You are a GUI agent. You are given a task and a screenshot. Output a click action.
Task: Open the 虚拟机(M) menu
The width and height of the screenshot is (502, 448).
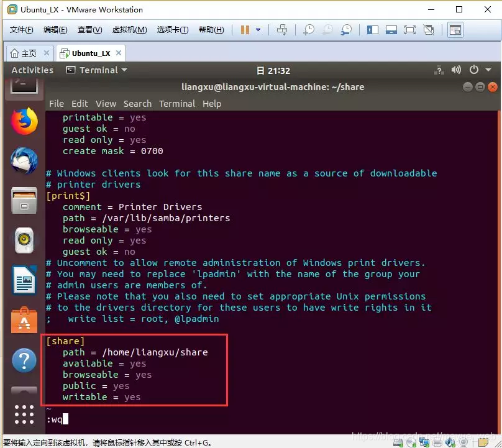point(130,30)
